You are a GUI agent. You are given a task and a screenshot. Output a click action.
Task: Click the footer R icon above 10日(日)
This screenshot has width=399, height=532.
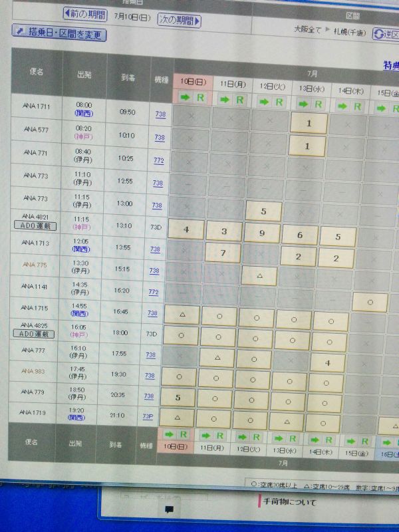[x=184, y=434]
